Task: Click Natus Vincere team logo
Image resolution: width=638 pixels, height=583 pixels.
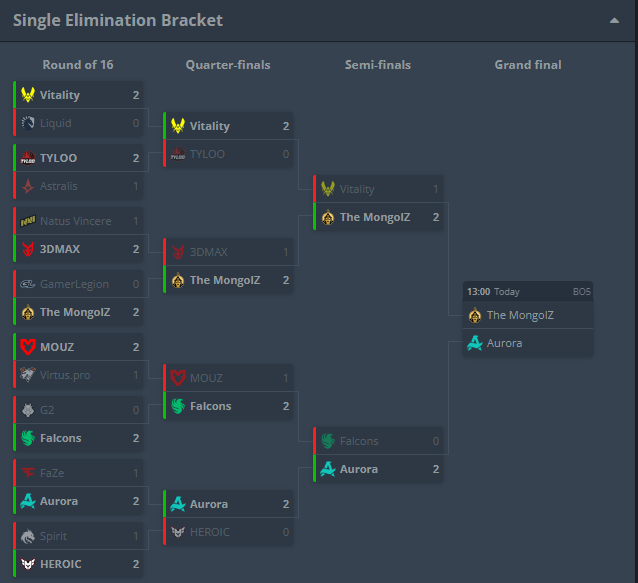Action: (x=28, y=221)
